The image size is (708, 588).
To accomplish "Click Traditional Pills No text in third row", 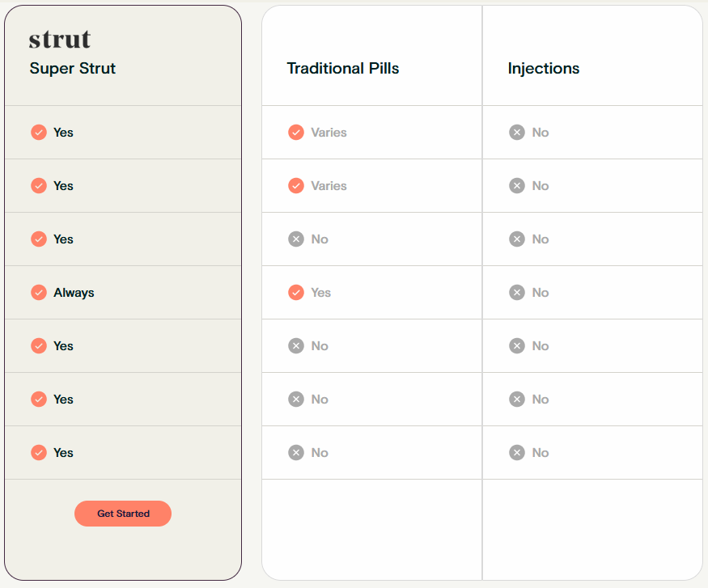I will [x=320, y=239].
